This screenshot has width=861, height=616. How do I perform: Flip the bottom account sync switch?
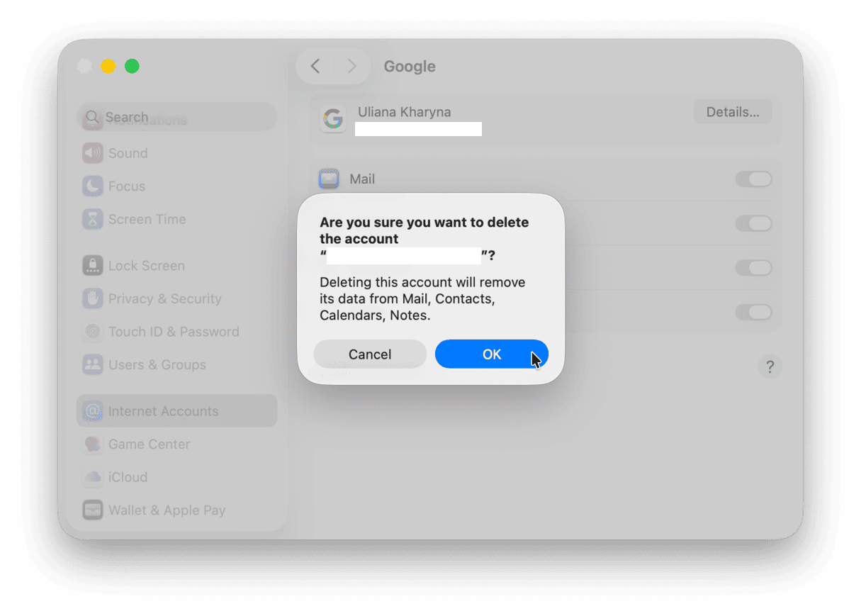pyautogui.click(x=753, y=312)
